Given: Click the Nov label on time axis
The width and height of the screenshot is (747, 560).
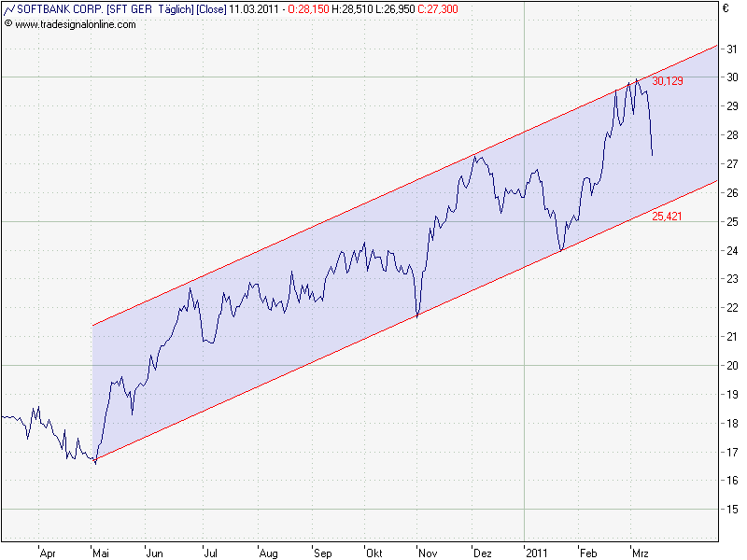Looking at the screenshot, I should click(428, 553).
